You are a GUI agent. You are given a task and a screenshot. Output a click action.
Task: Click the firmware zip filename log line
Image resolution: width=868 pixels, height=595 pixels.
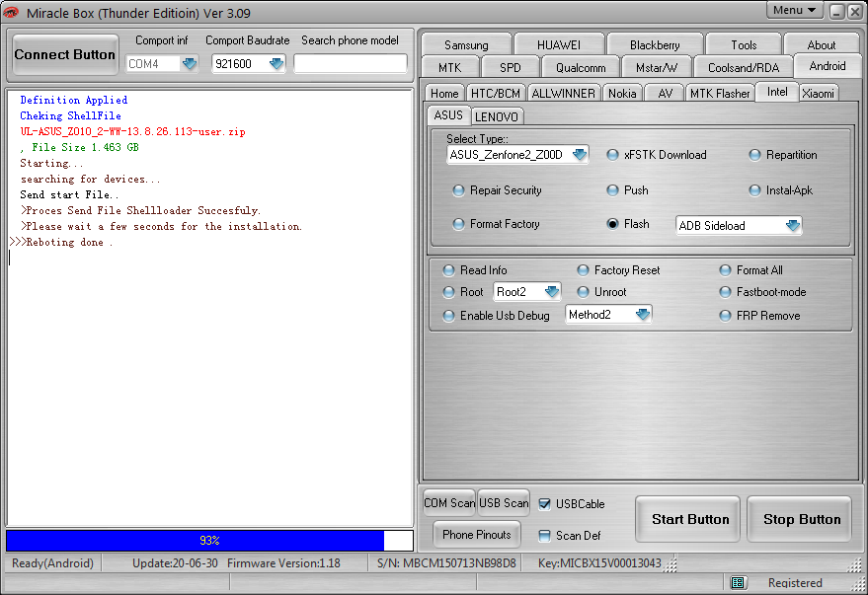point(133,131)
